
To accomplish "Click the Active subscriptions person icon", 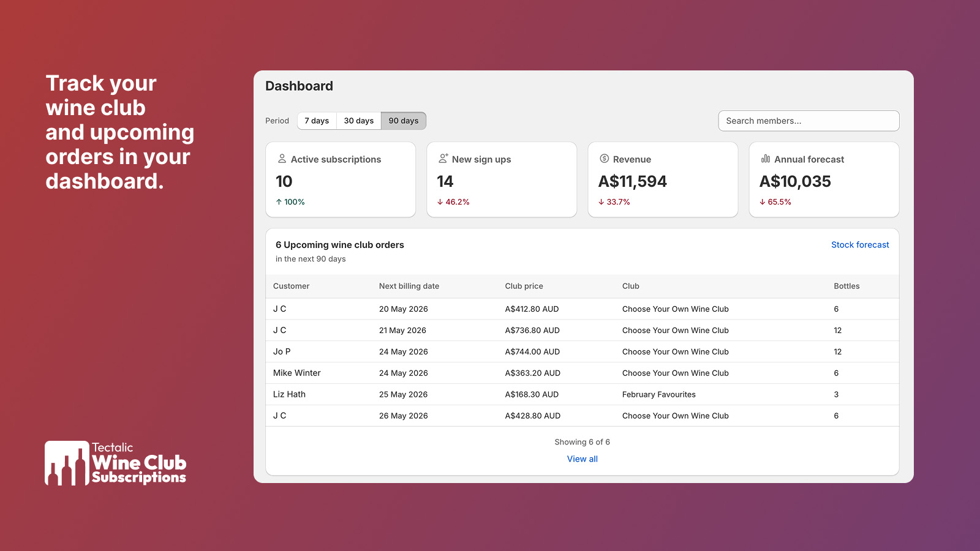I will tap(282, 159).
